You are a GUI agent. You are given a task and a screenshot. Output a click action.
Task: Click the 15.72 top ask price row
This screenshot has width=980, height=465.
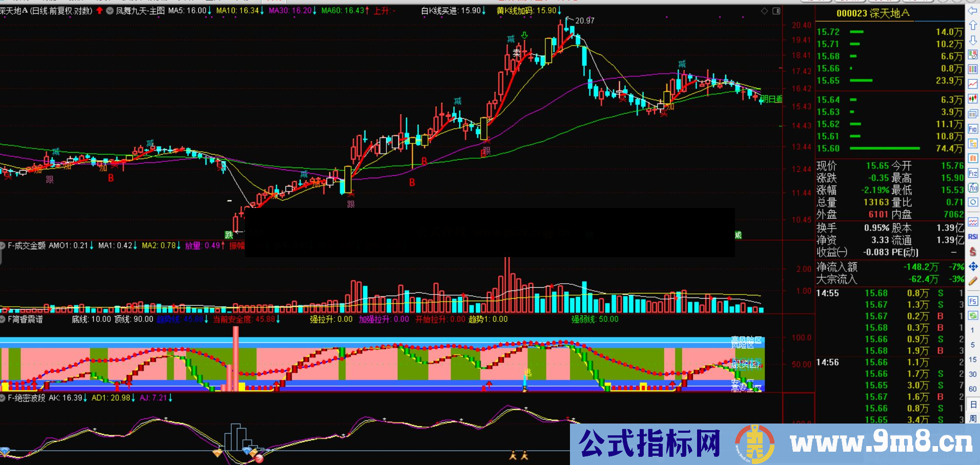pyautogui.click(x=890, y=32)
